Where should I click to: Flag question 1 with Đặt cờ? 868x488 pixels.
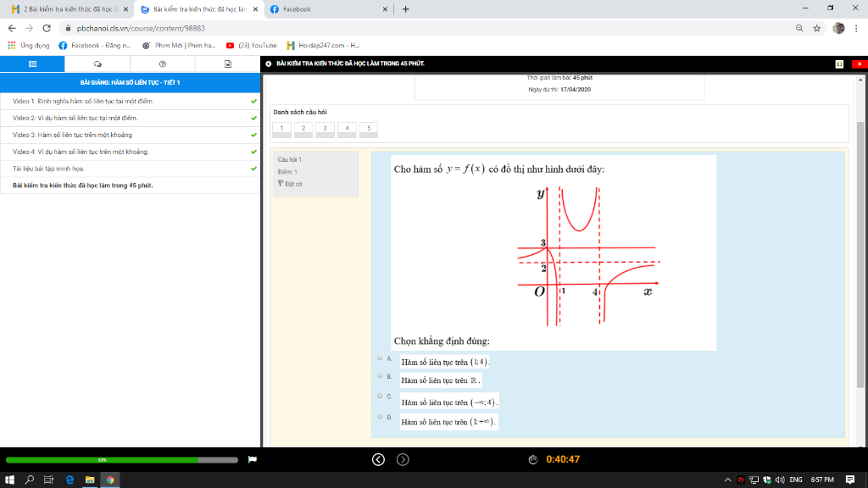(x=290, y=184)
